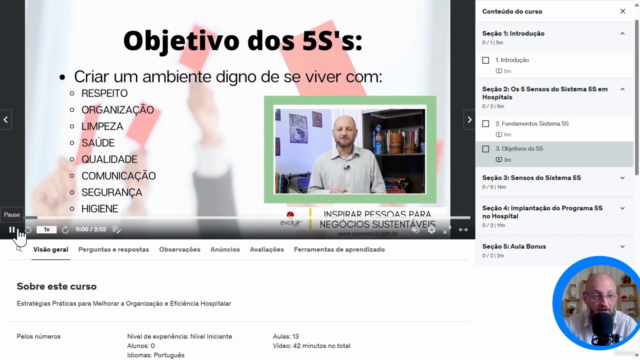The width and height of the screenshot is (640, 360).
Task: Click the Alunos: 0 text
Action: (x=141, y=346)
